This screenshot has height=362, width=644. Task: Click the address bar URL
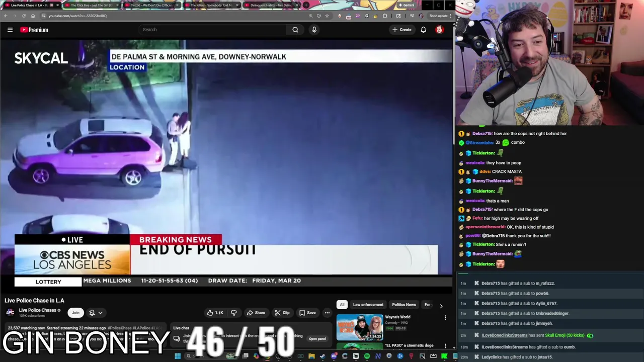[77, 16]
